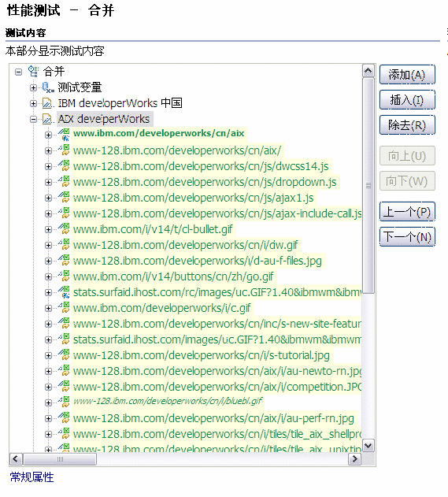448x497 pixels.
Task: Collapse the 合并 root node
Action: pos(19,72)
